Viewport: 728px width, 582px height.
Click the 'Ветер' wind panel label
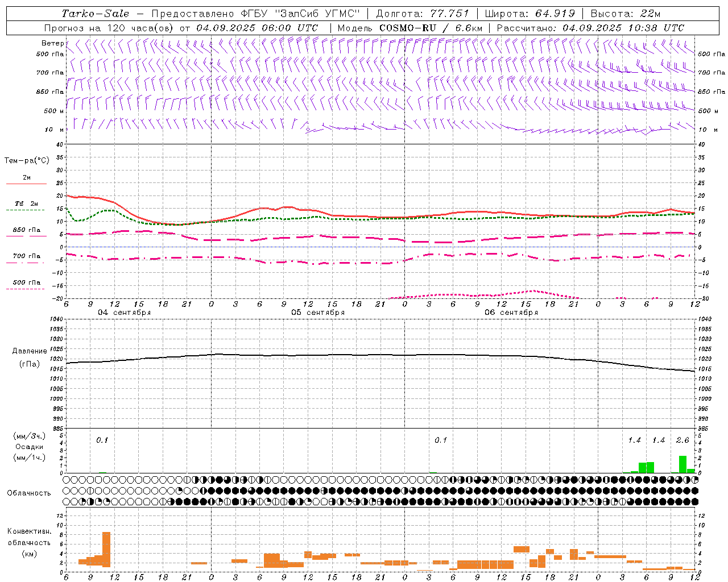(52, 43)
